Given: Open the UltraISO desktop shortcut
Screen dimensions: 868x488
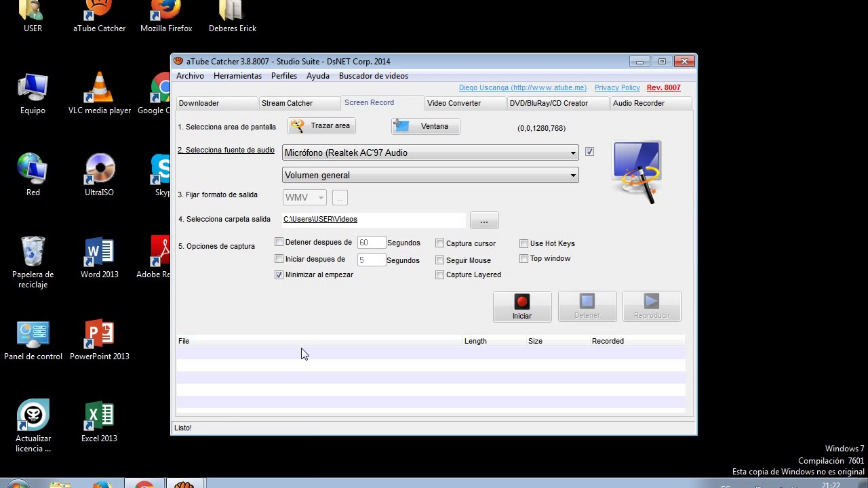Looking at the screenshot, I should pyautogui.click(x=99, y=176).
